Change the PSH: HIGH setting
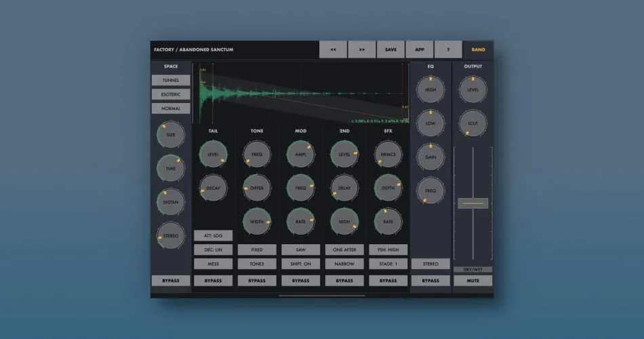Screen dimensions: 644x339 pyautogui.click(x=388, y=250)
